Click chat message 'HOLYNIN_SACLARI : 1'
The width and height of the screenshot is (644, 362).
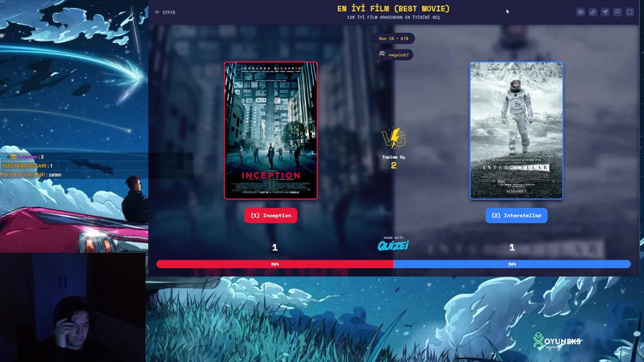27,165
